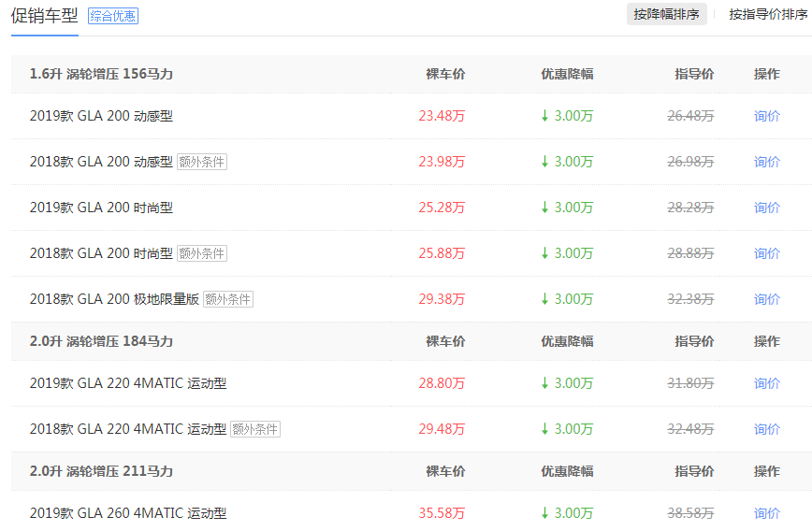Click 询价 for 2019款 GLA 200 时尚型
This screenshot has width=812, height=531.
point(767,208)
